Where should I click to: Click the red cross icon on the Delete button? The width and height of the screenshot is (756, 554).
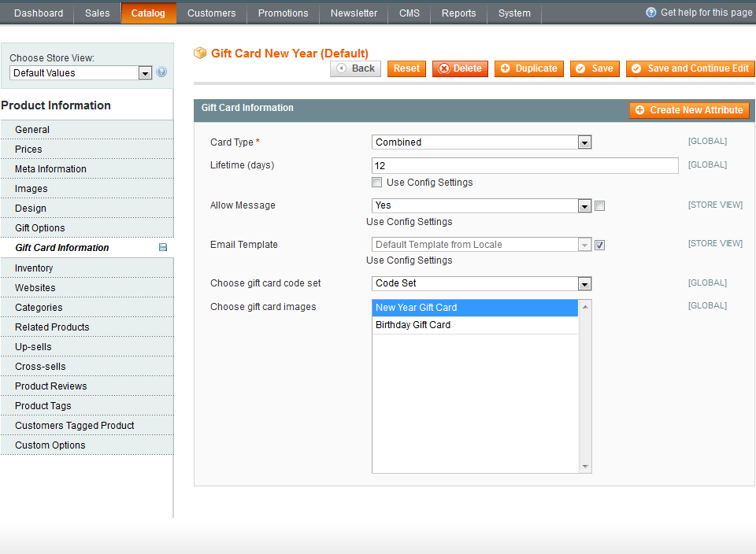point(442,68)
